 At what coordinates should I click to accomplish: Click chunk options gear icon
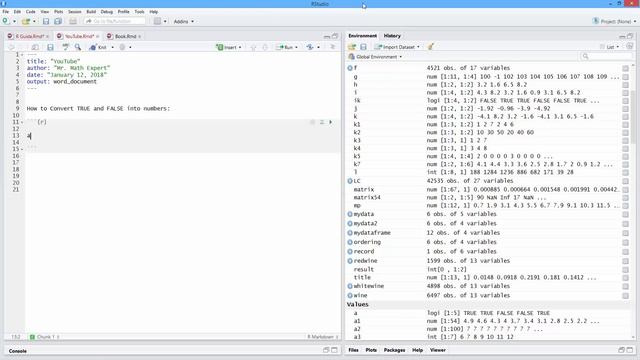(313, 122)
